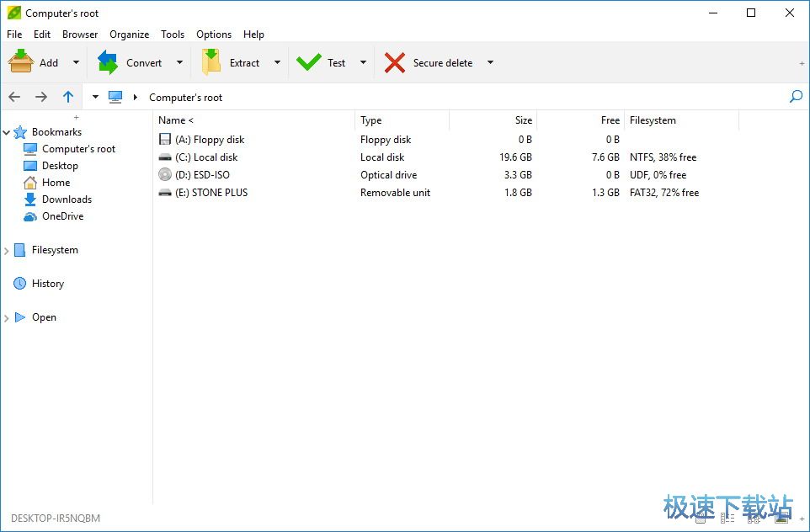Viewport: 810px width, 532px height.
Task: Click the PeaZip app icon in title bar
Action: pyautogui.click(x=14, y=13)
